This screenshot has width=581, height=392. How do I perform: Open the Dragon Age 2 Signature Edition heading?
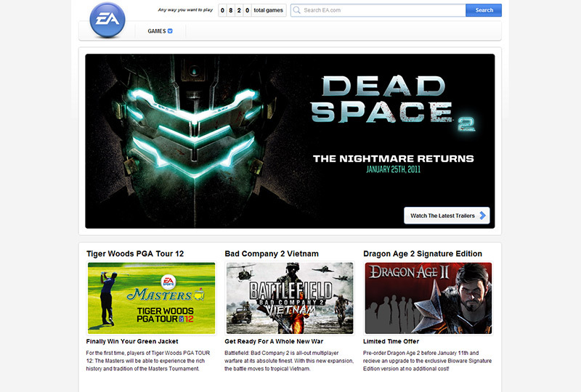[423, 254]
